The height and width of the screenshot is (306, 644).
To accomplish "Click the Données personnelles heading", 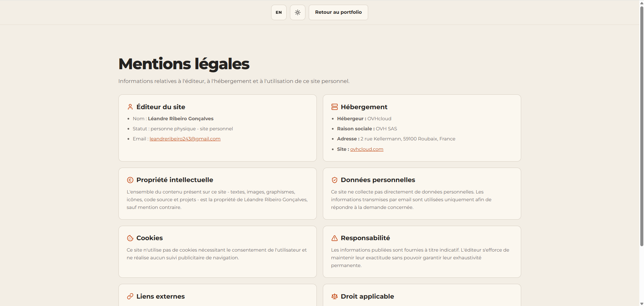I will [378, 180].
